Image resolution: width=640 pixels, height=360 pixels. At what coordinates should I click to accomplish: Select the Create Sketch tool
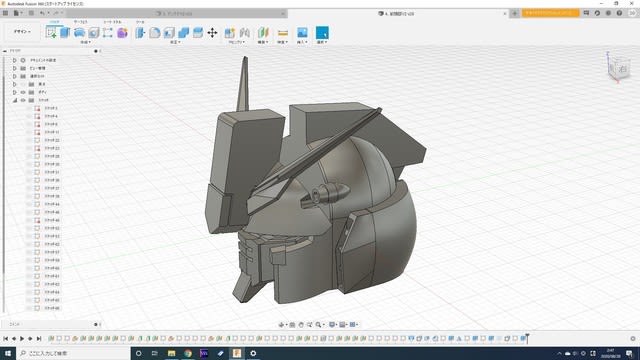click(51, 33)
